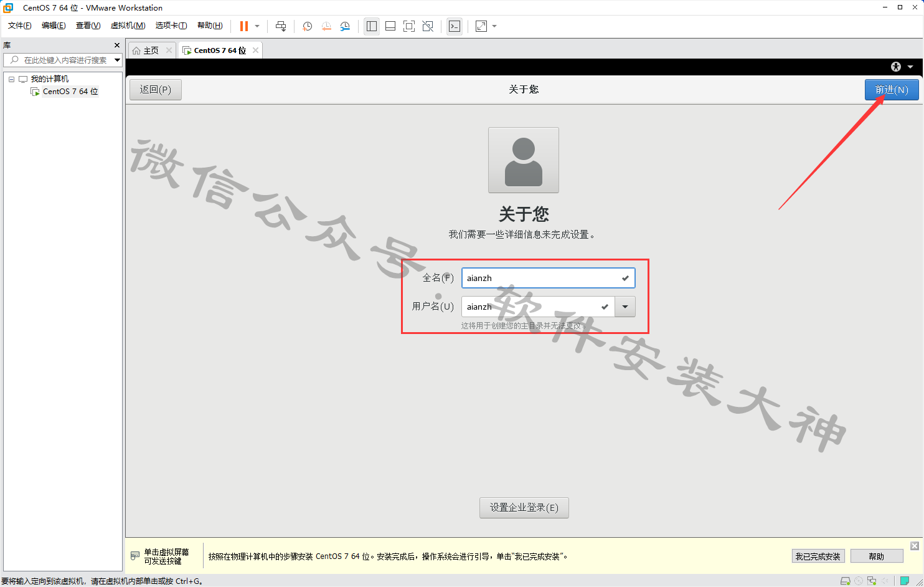The width and height of the screenshot is (924, 587).
Task: Open the dropdown arrow beside the guest accessibility icon
Action: (910, 67)
